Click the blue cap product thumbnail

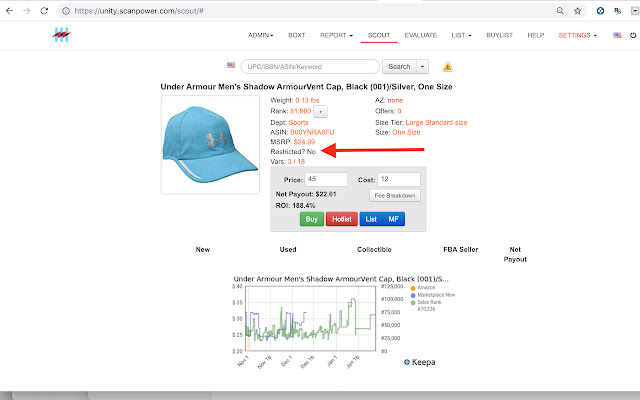[210, 145]
